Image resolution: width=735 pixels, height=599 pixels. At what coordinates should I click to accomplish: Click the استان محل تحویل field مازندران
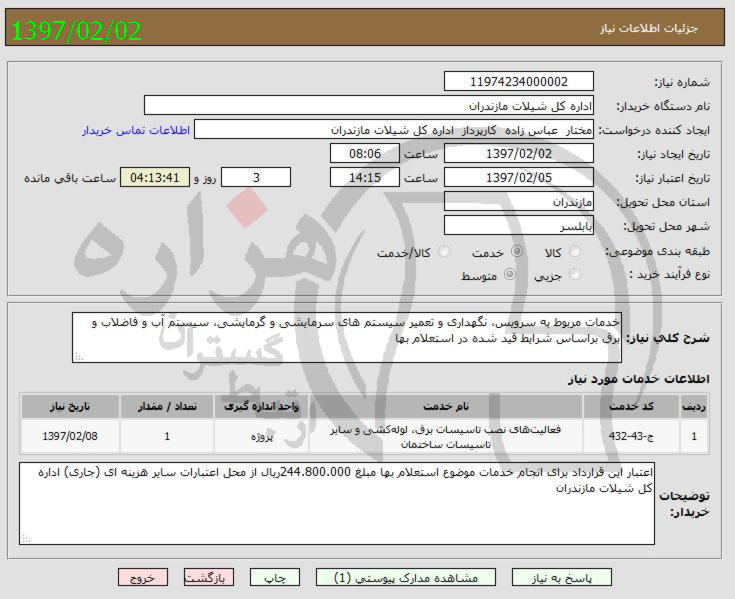(519, 201)
